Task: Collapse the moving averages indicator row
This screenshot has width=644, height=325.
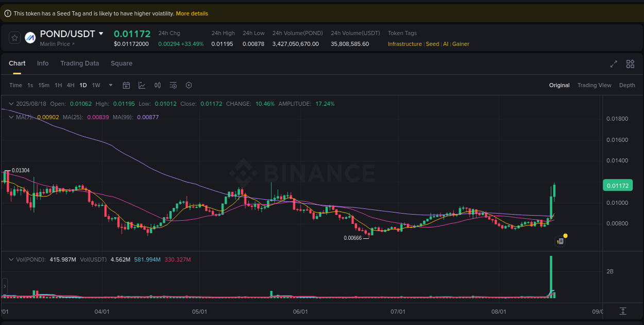Action: (10, 117)
